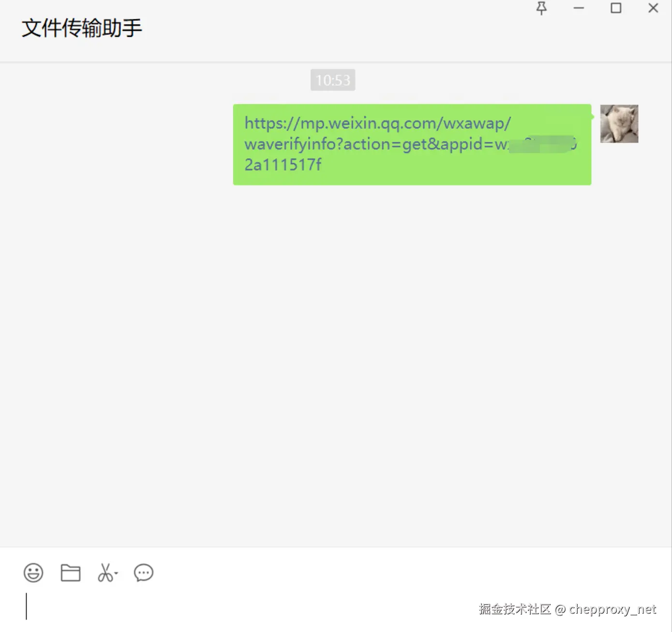Close the chat window
The height and width of the screenshot is (632, 672).
[653, 8]
